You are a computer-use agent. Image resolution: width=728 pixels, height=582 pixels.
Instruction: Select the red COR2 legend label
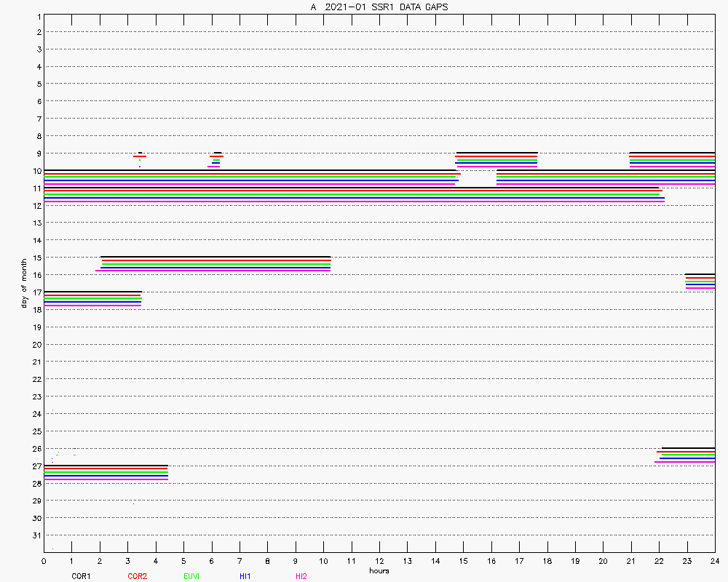pos(137,576)
